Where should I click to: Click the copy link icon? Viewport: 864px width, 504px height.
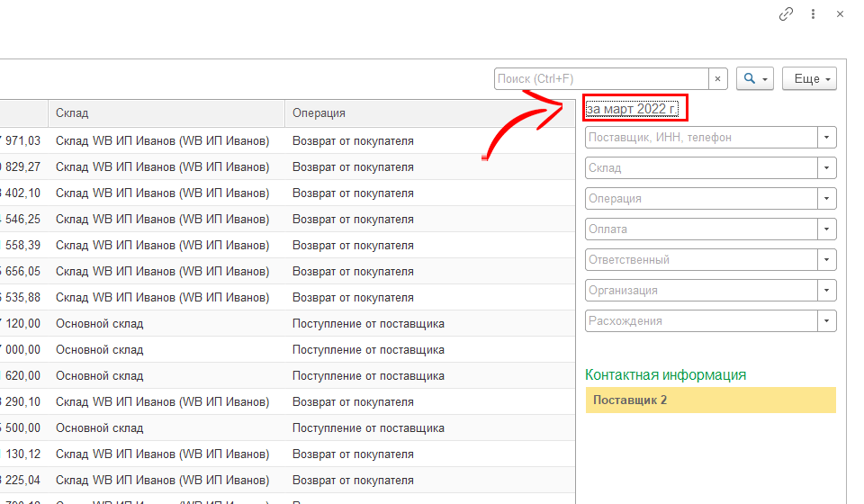786,14
